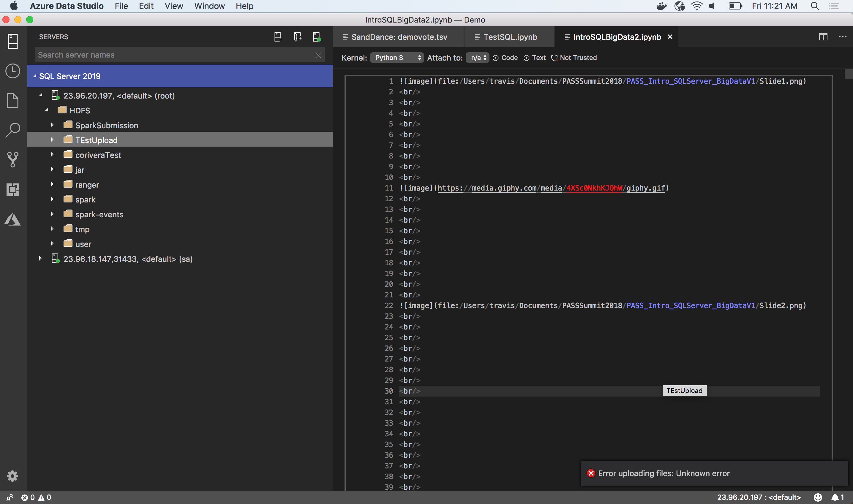Click the warnings count icon in status bar
853x504 pixels.
tap(45, 497)
